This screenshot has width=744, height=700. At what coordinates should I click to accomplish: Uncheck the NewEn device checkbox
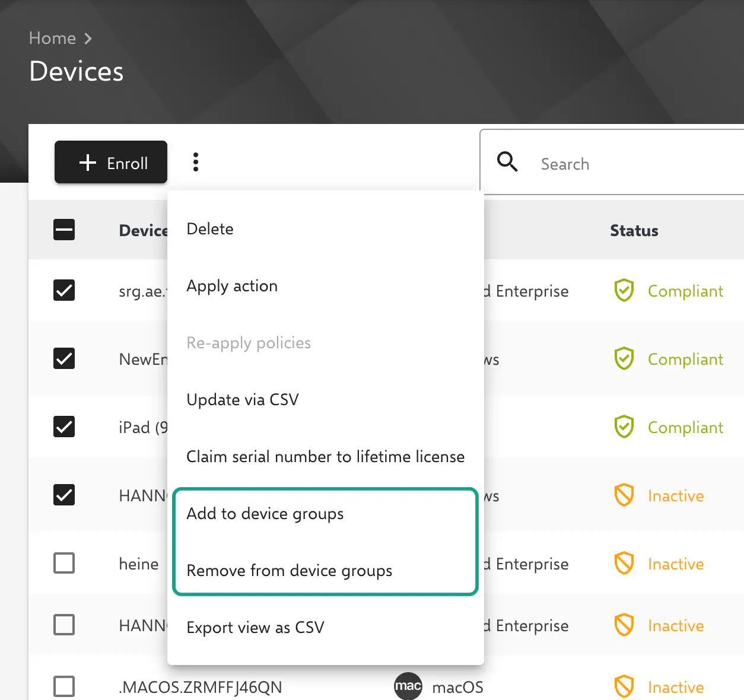point(64,358)
